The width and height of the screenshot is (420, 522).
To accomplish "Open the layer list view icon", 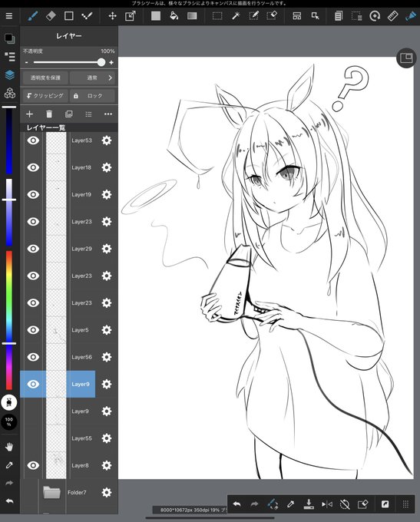I will coord(88,114).
